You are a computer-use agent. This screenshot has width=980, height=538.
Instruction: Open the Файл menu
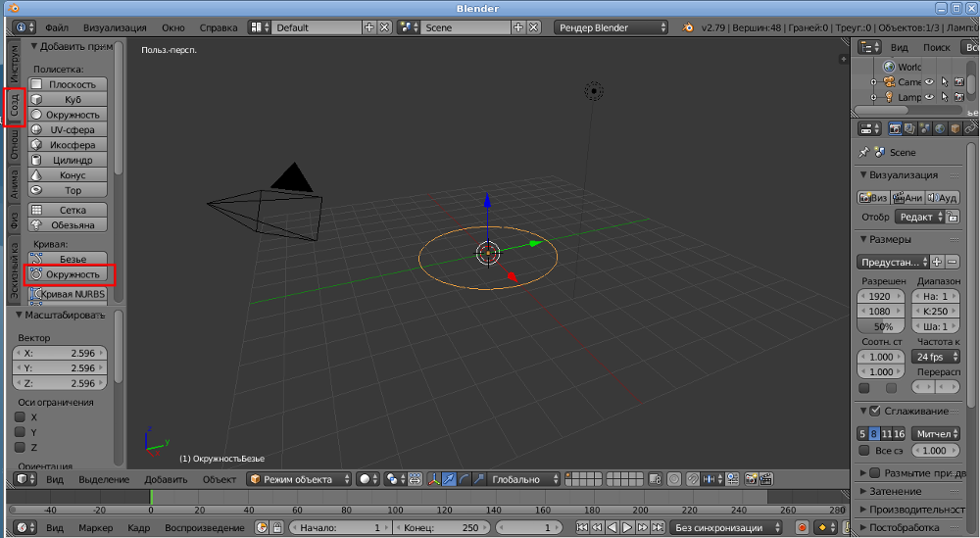57,27
